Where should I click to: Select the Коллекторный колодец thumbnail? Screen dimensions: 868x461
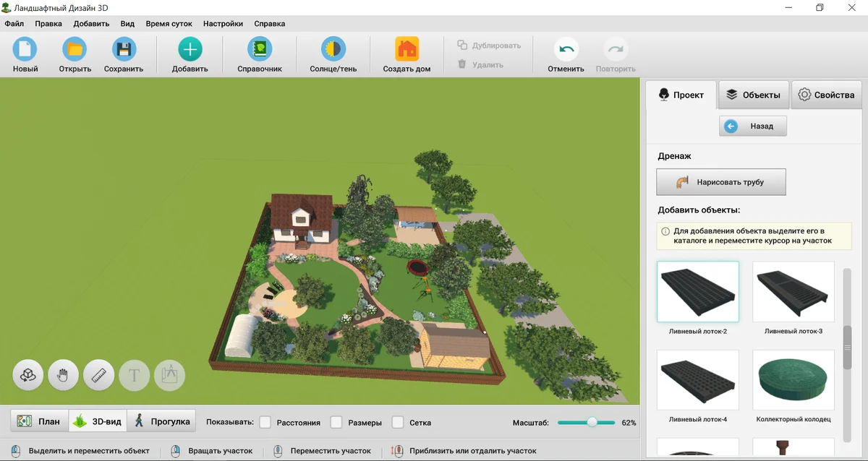click(793, 379)
